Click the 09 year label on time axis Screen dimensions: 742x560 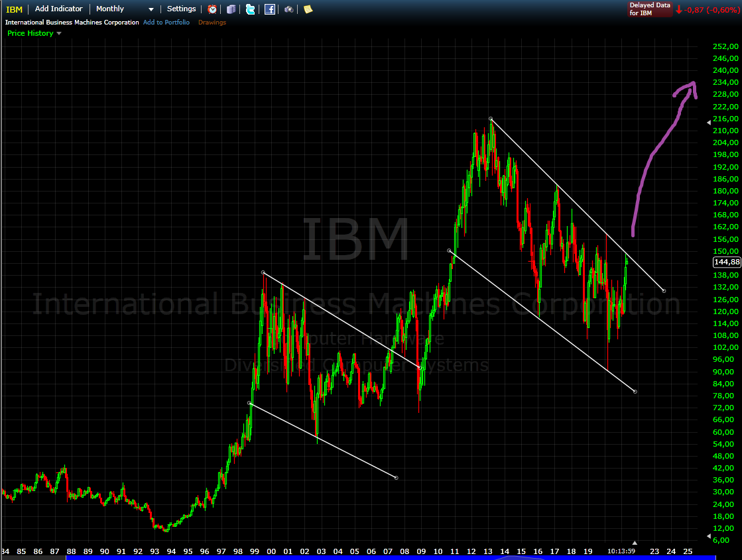[421, 551]
